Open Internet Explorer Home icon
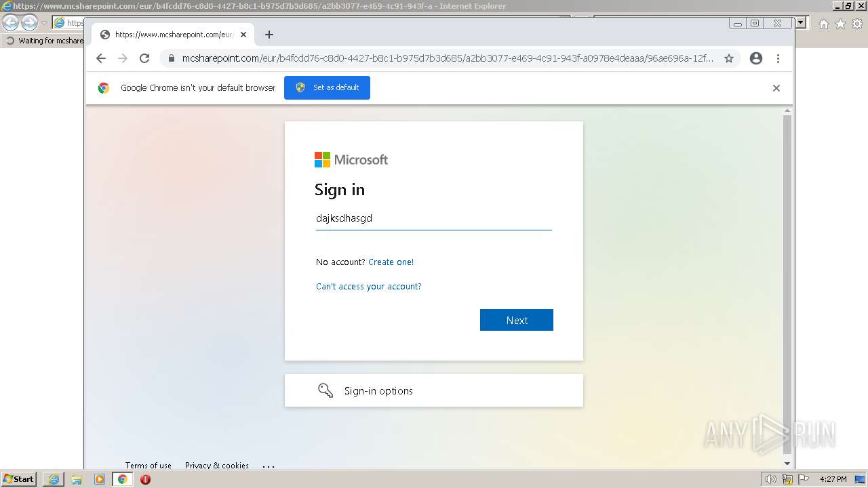The image size is (868, 488). pos(824,24)
